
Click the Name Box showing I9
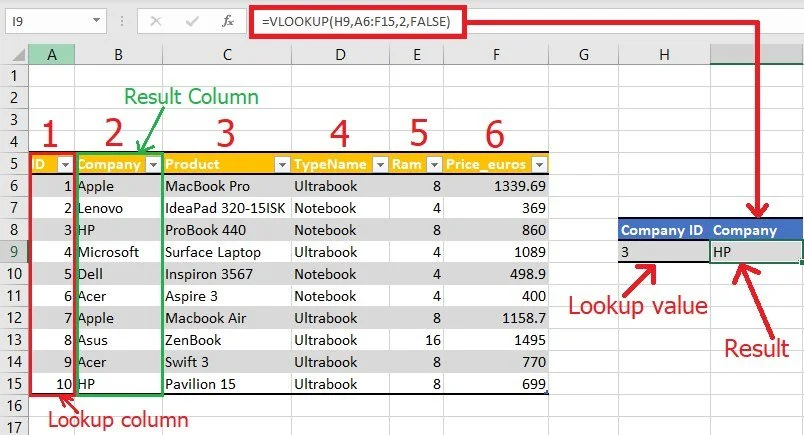(x=49, y=21)
